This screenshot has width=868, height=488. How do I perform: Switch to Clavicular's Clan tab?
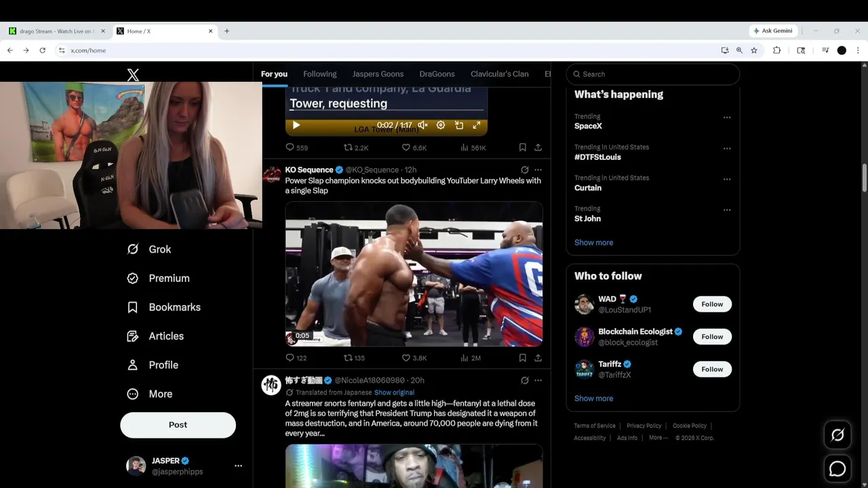pos(500,74)
